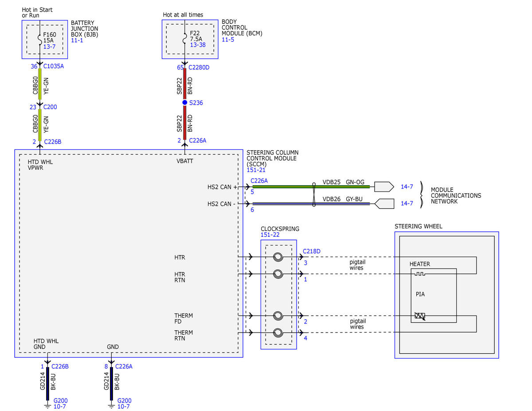This screenshot has height=411, width=532.
Task: Click the HS2 CAN + off-page arrow connector
Action: coord(384,187)
